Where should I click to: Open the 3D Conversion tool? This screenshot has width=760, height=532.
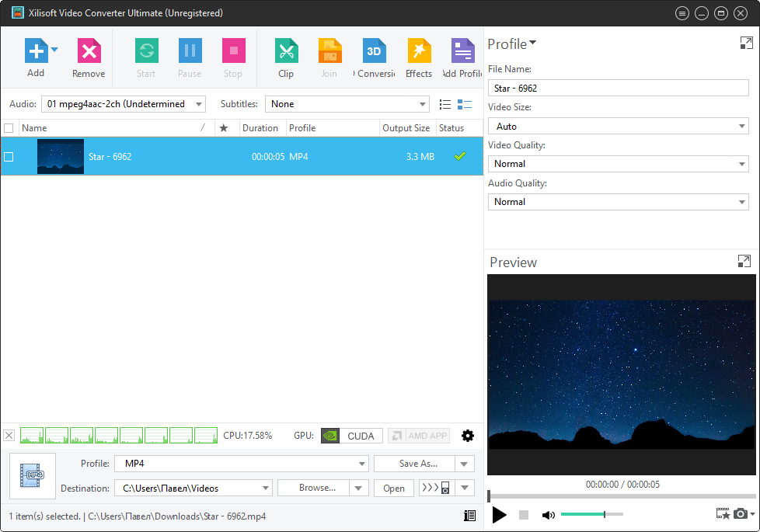point(374,58)
